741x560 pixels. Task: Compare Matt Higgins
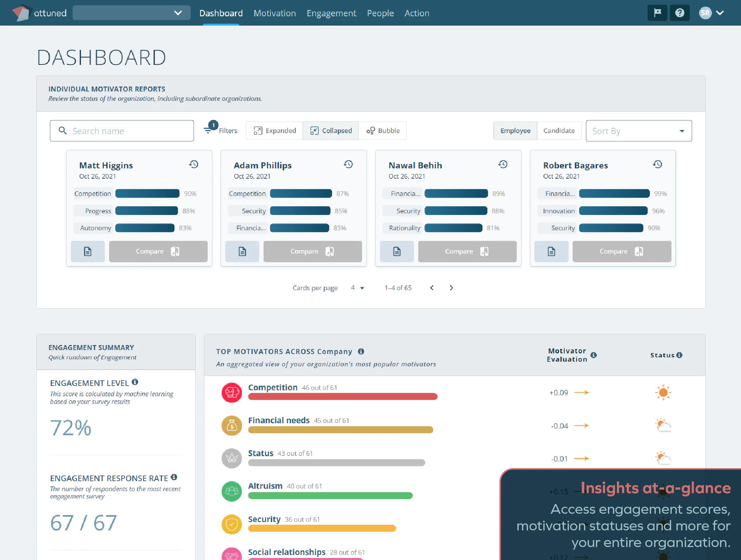pos(158,252)
